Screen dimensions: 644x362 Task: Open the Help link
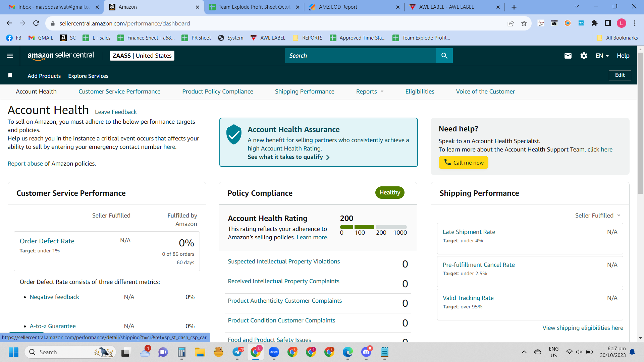(x=623, y=56)
